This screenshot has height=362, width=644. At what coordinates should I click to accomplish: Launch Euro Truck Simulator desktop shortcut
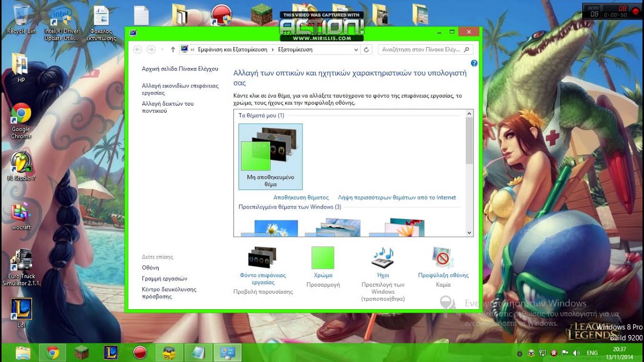point(21,267)
